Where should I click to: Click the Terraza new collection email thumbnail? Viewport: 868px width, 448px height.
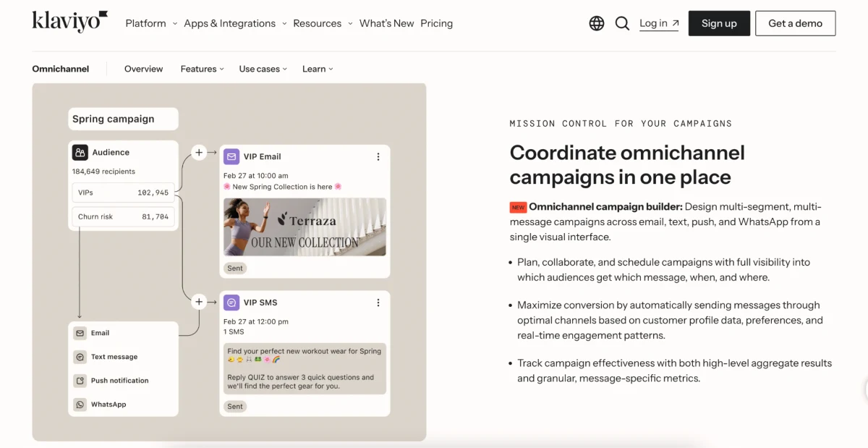pos(305,227)
